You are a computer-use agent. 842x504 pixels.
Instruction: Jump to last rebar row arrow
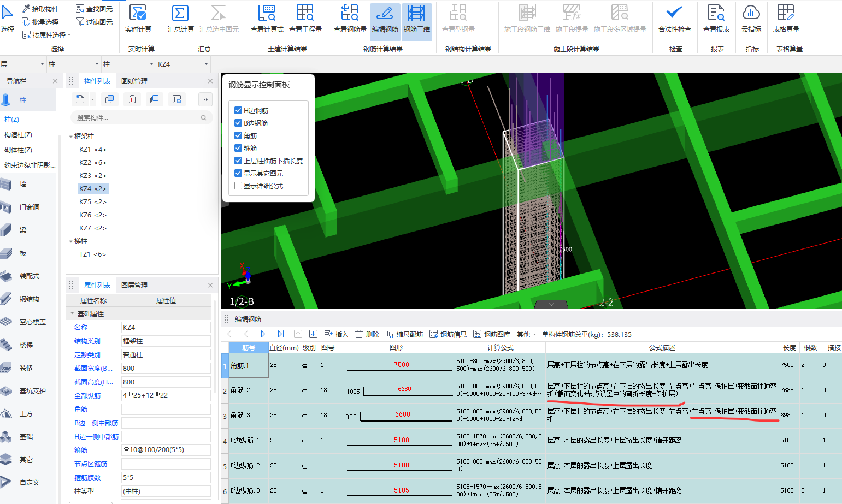[280, 334]
